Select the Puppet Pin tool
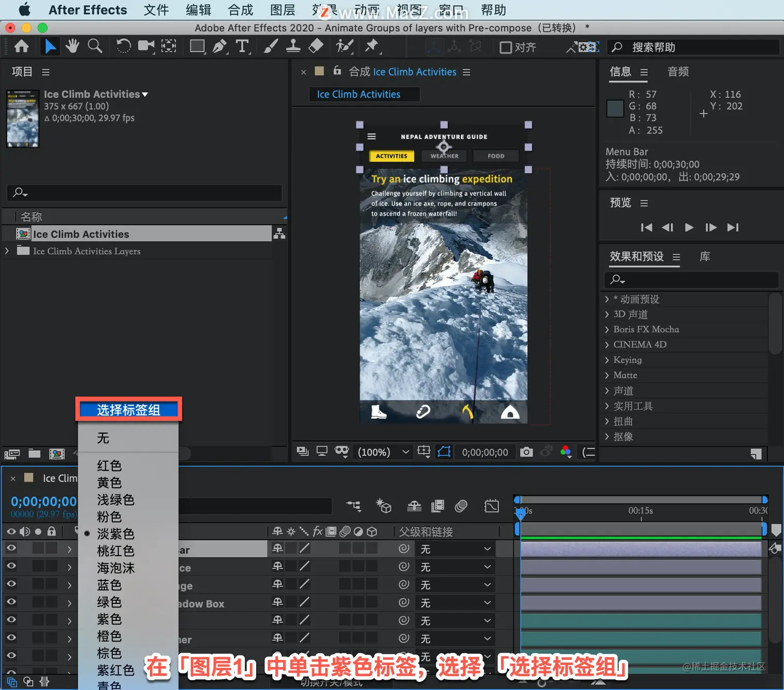This screenshot has height=690, width=784. (x=372, y=47)
